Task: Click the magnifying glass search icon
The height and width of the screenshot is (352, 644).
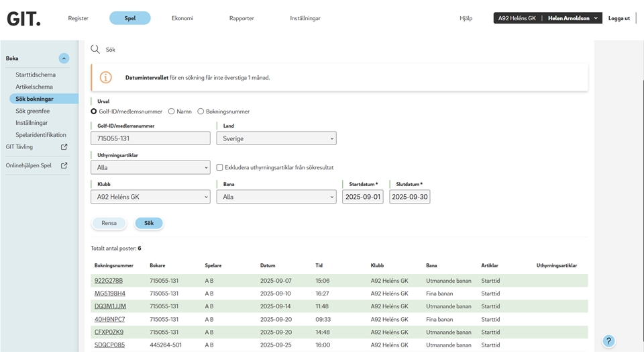Action: tap(95, 49)
